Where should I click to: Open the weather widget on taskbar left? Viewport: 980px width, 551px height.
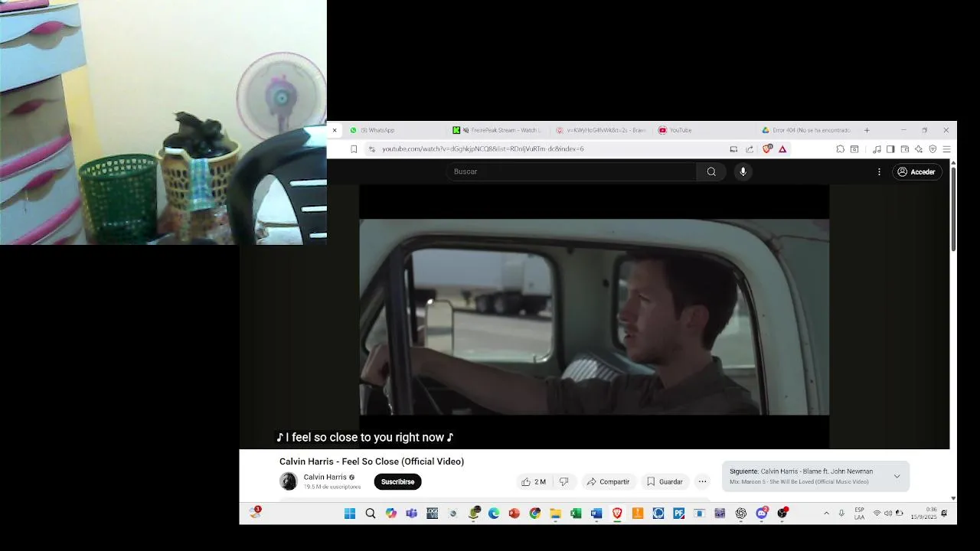click(x=255, y=513)
